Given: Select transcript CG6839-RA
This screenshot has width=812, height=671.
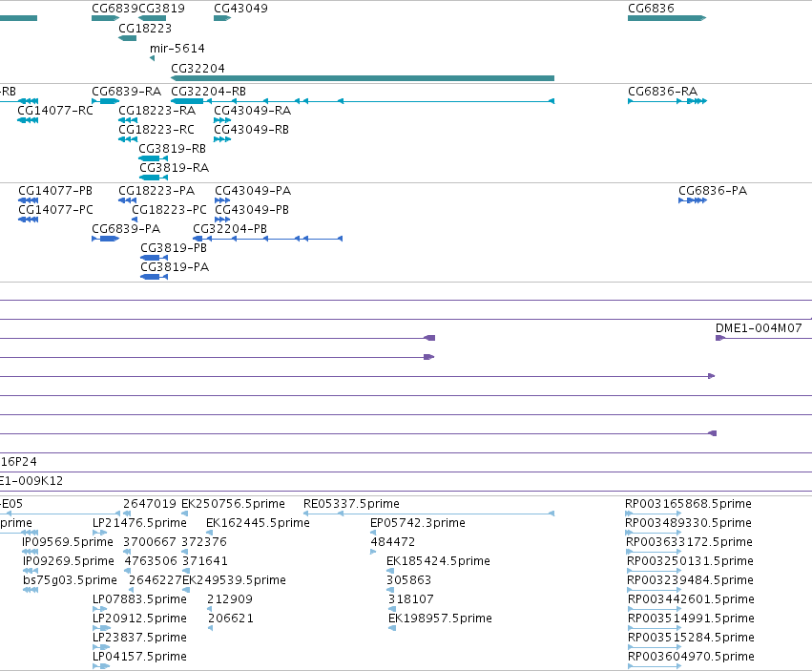Looking at the screenshot, I should (x=106, y=101).
